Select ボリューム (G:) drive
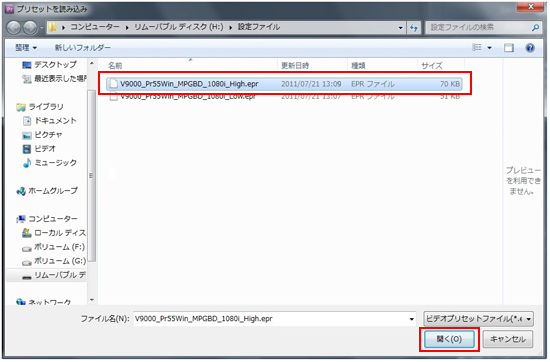This screenshot has height=362, width=550. [54, 261]
